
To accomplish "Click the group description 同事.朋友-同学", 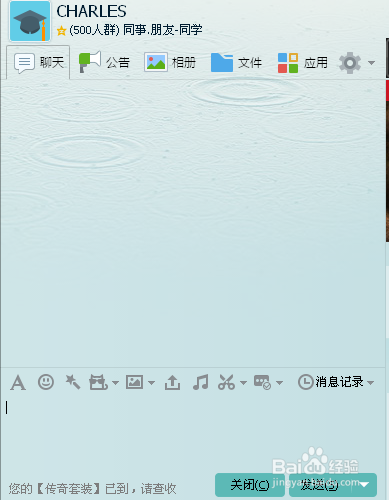I will 163,30.
